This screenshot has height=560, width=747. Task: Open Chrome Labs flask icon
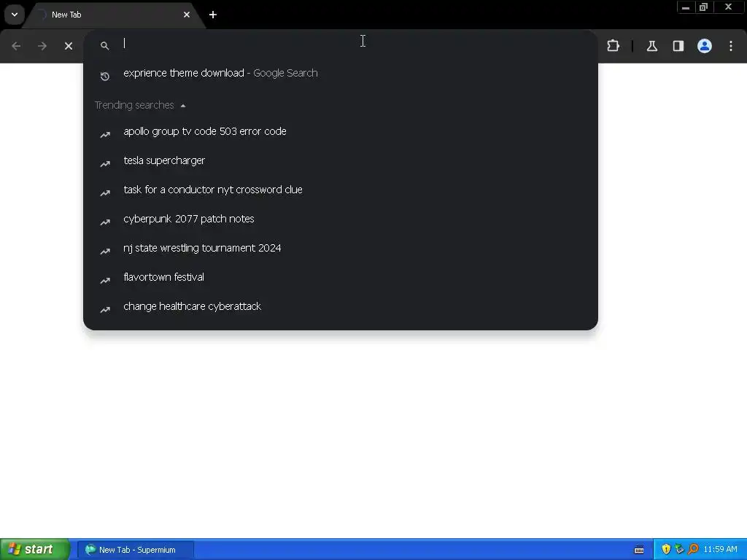[x=652, y=46]
